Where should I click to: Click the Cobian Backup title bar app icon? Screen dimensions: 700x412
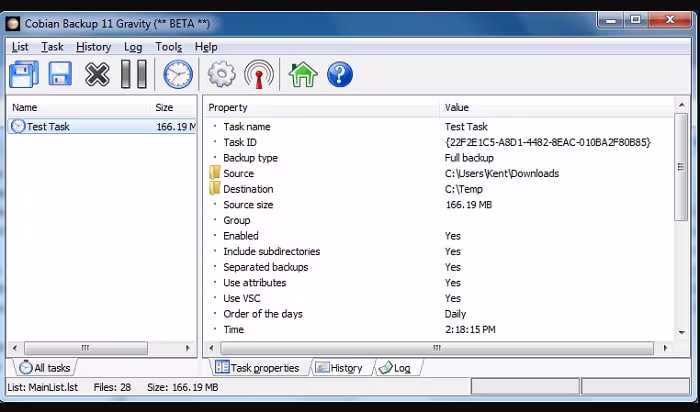tap(12, 24)
